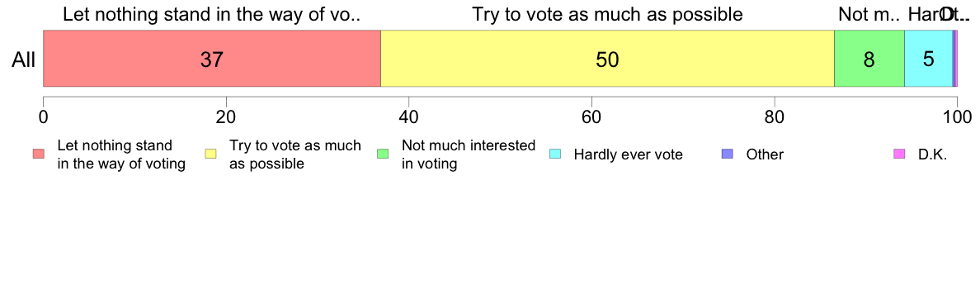Image resolution: width=980 pixels, height=304 pixels.
Task: Click the yellow bar segment labeled 50
Action: click(607, 58)
